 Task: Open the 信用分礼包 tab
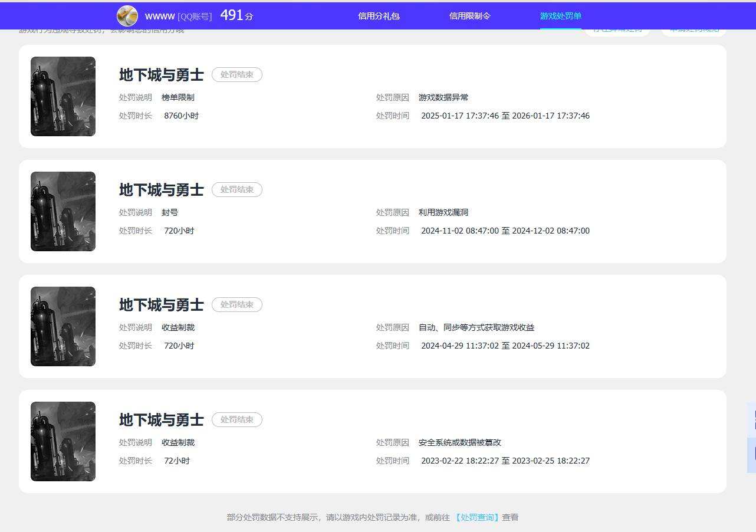(x=379, y=16)
